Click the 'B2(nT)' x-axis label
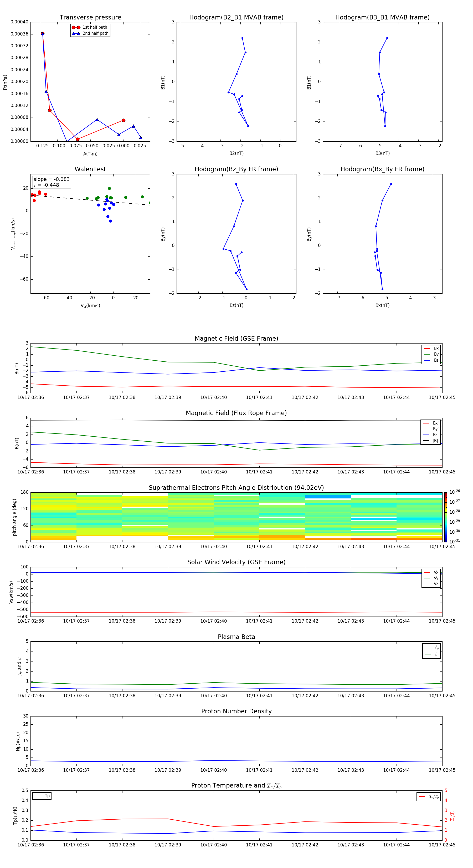 coord(236,153)
